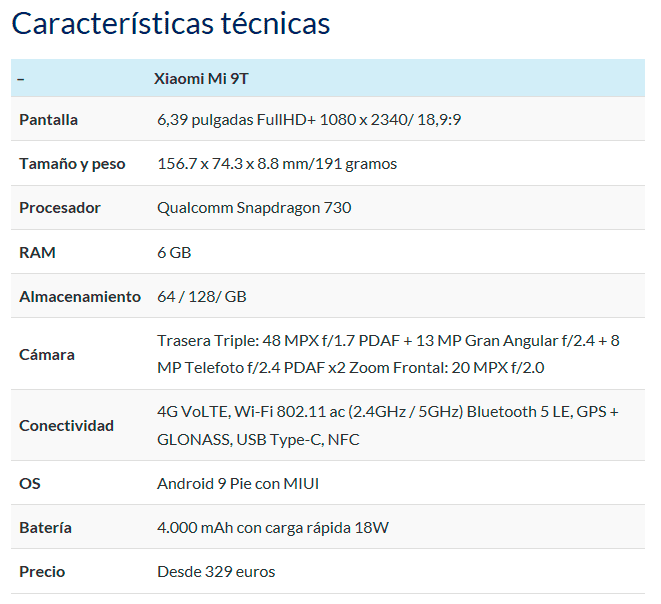
Task: Select the 'Tamaño y peso' label
Action: pyautogui.click(x=72, y=164)
